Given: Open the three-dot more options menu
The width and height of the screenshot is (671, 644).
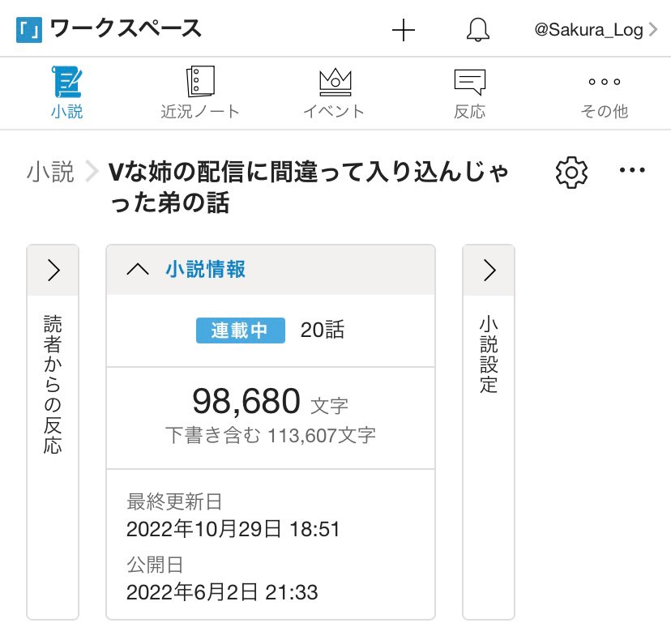Looking at the screenshot, I should (x=632, y=171).
